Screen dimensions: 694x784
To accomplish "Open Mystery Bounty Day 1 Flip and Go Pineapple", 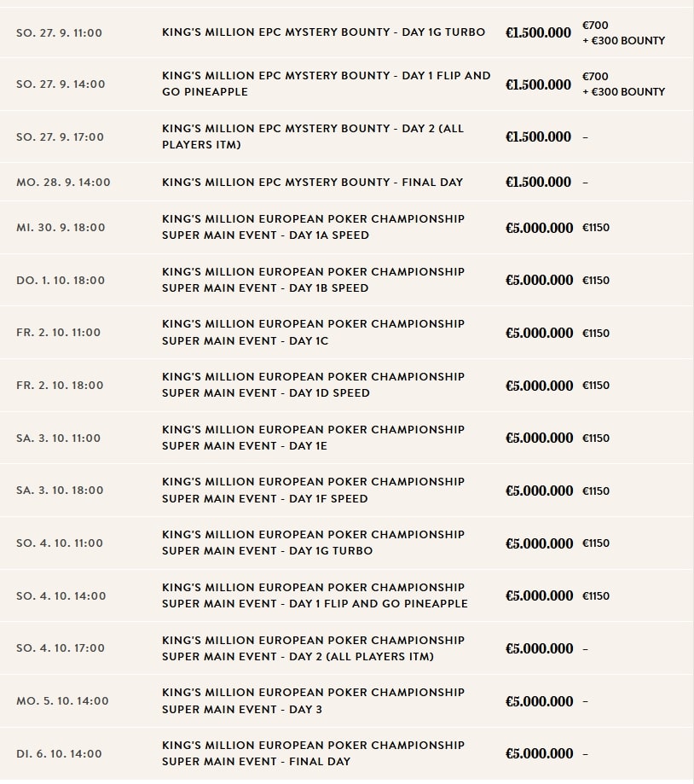I will tap(326, 84).
